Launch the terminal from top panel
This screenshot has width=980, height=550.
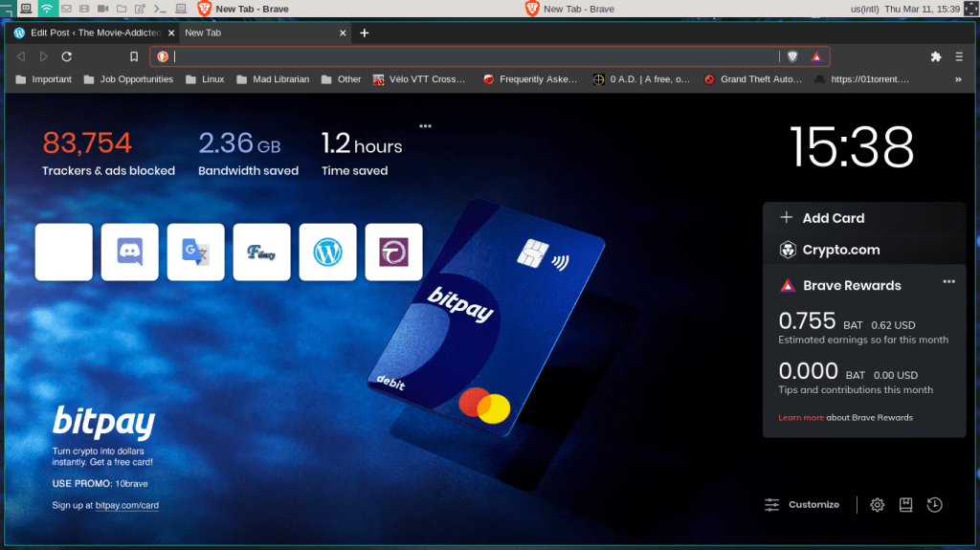(160, 9)
